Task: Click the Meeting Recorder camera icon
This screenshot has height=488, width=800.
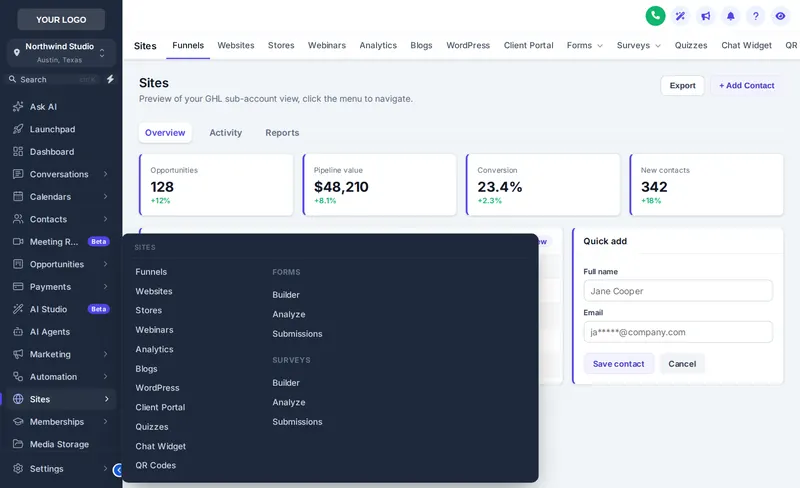Action: tap(18, 241)
